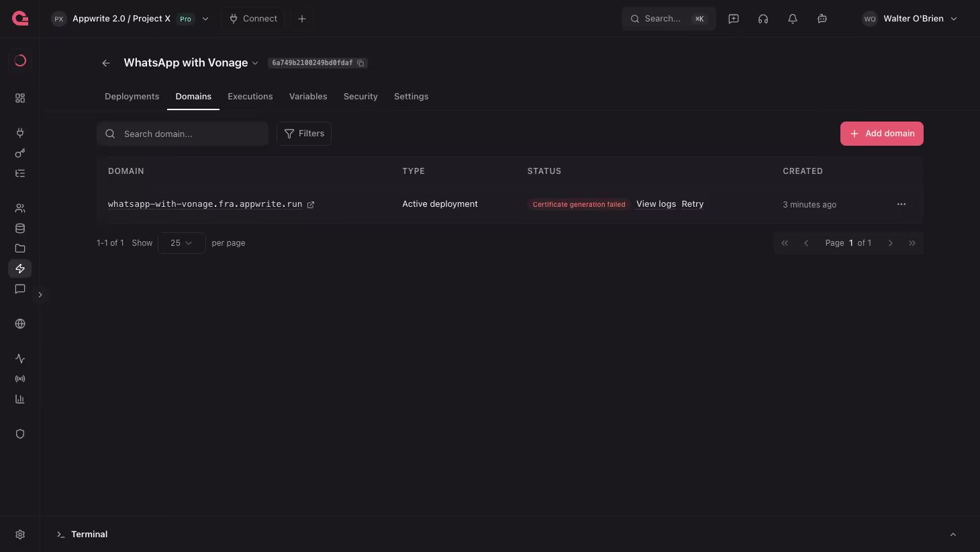This screenshot has width=980, height=552.
Task: Click the Certificate generation failed status badge
Action: pos(579,204)
